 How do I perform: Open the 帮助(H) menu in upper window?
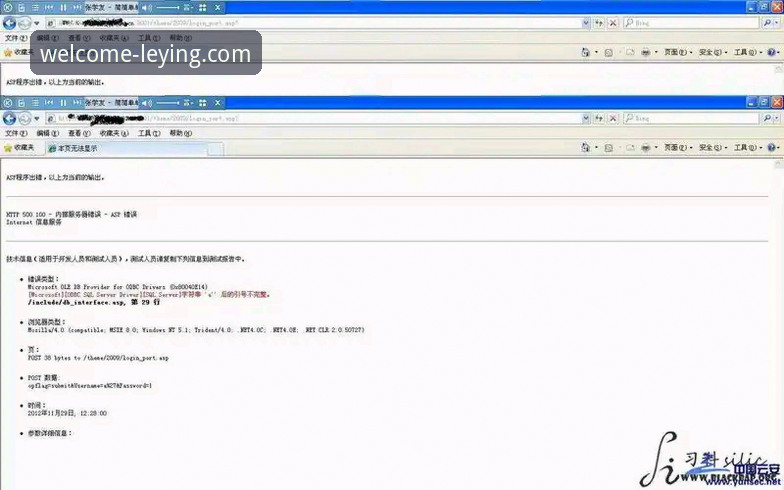[x=180, y=38]
